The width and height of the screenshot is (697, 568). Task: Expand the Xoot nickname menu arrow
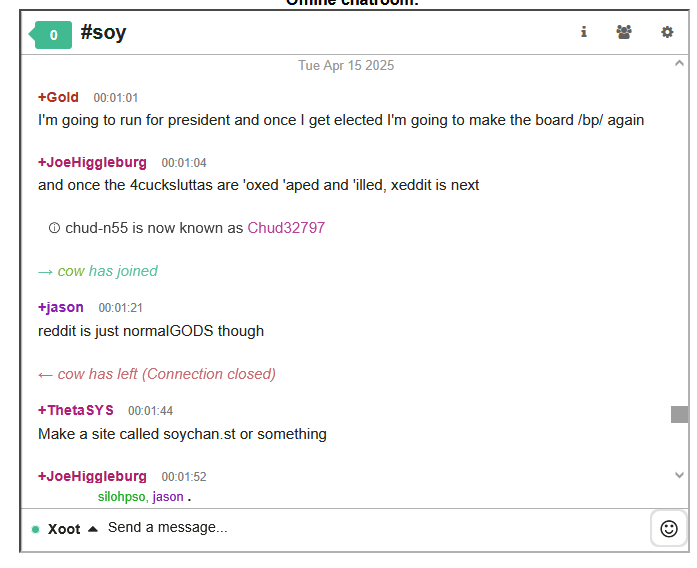click(x=92, y=529)
